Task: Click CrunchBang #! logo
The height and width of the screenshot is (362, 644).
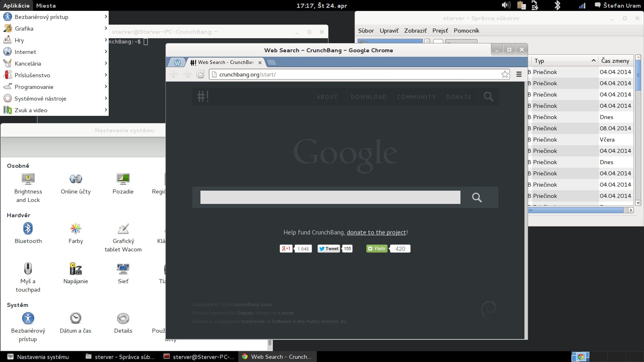Action: pos(203,97)
